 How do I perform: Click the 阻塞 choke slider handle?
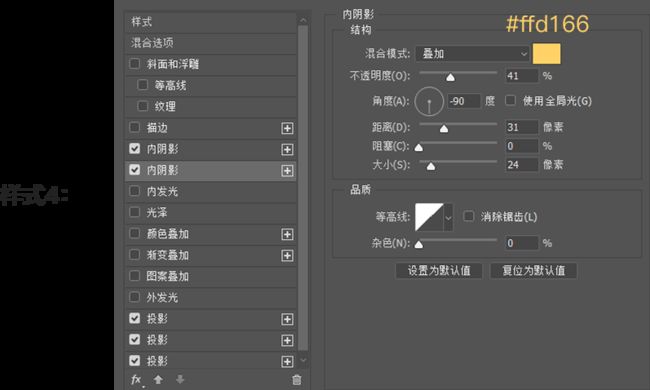pos(419,147)
